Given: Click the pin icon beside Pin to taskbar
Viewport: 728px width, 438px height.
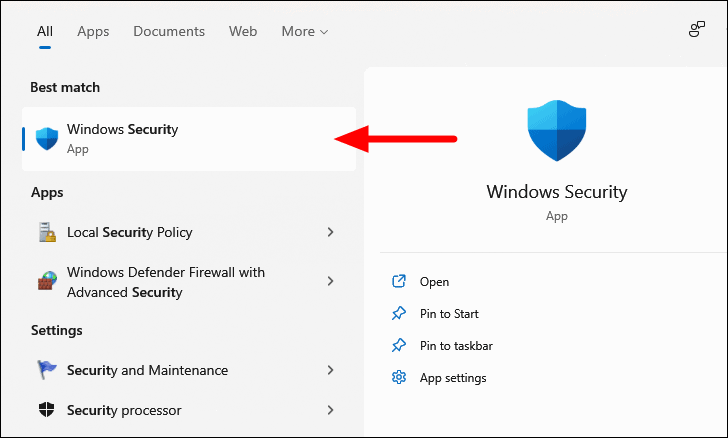Looking at the screenshot, I should (x=399, y=346).
